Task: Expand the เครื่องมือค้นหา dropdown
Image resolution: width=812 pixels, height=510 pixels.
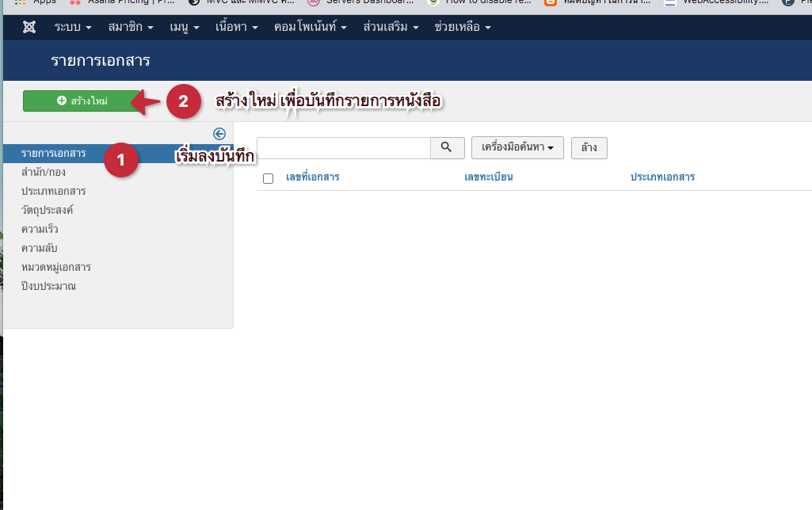Action: coord(517,148)
